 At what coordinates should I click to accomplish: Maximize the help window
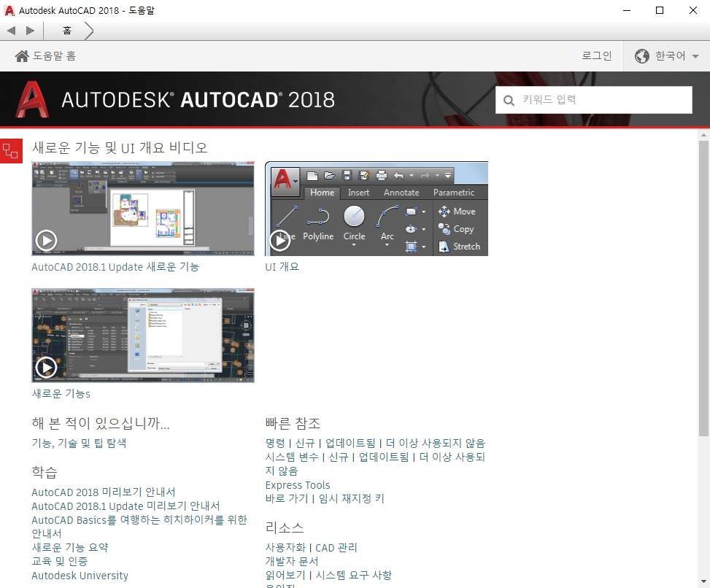point(660,10)
